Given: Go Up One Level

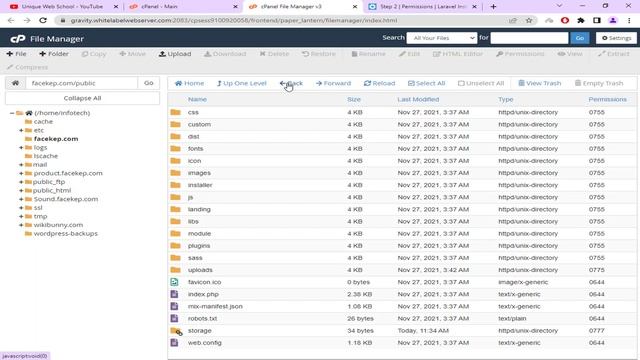Looking at the screenshot, I should pyautogui.click(x=242, y=83).
